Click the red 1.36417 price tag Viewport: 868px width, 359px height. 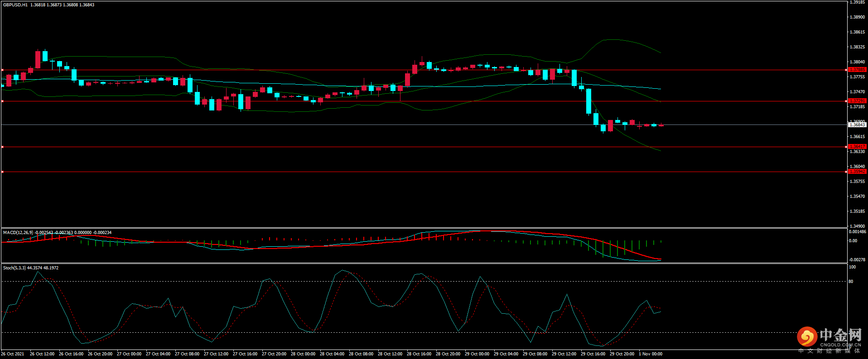coord(857,147)
